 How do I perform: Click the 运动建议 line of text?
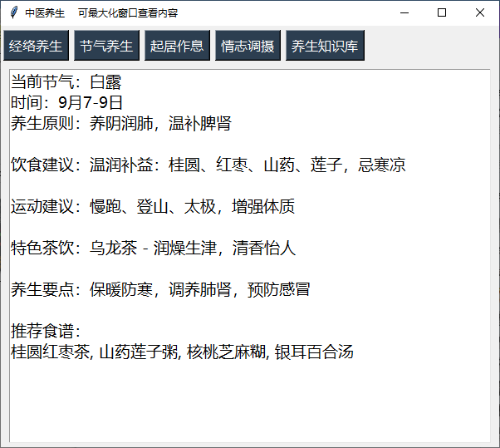pos(153,207)
